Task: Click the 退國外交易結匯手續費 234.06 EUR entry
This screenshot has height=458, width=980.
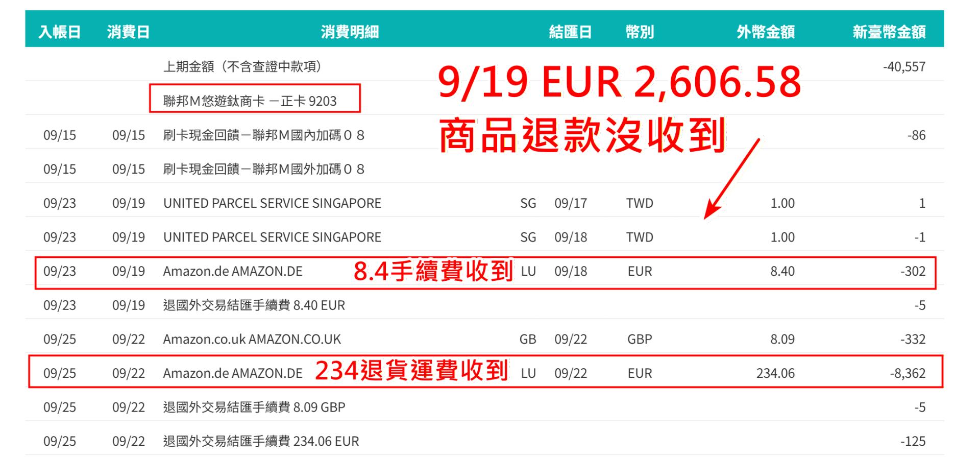Action: tap(261, 441)
